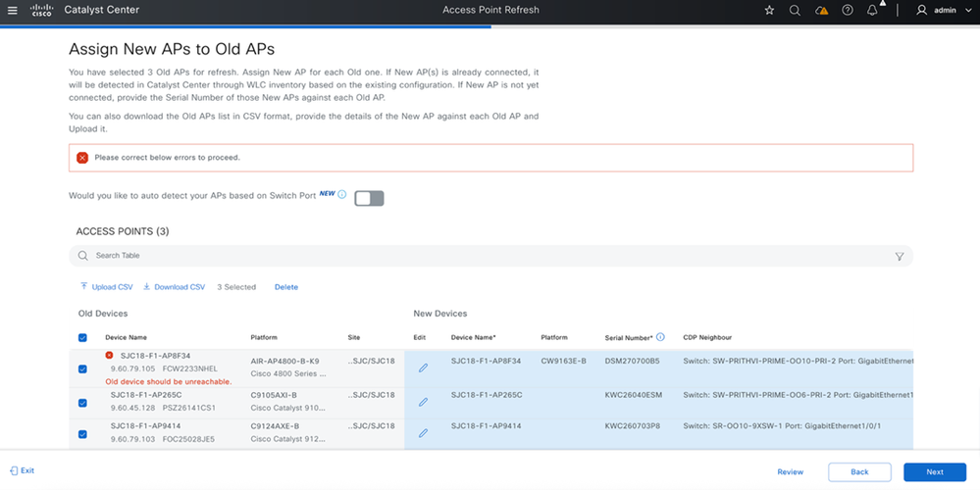The image size is (980, 490).
Task: Click Download CSV
Action: [174, 287]
